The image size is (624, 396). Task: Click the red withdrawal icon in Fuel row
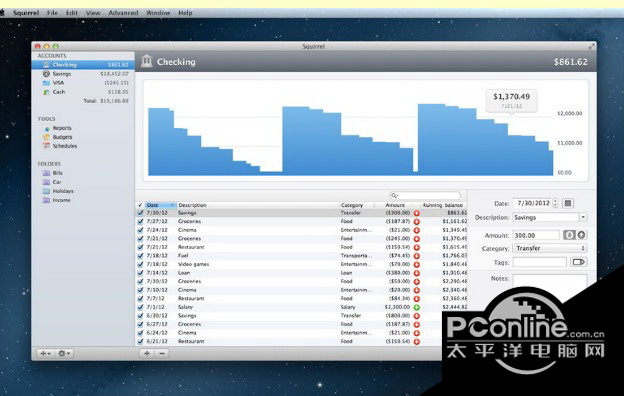(417, 256)
